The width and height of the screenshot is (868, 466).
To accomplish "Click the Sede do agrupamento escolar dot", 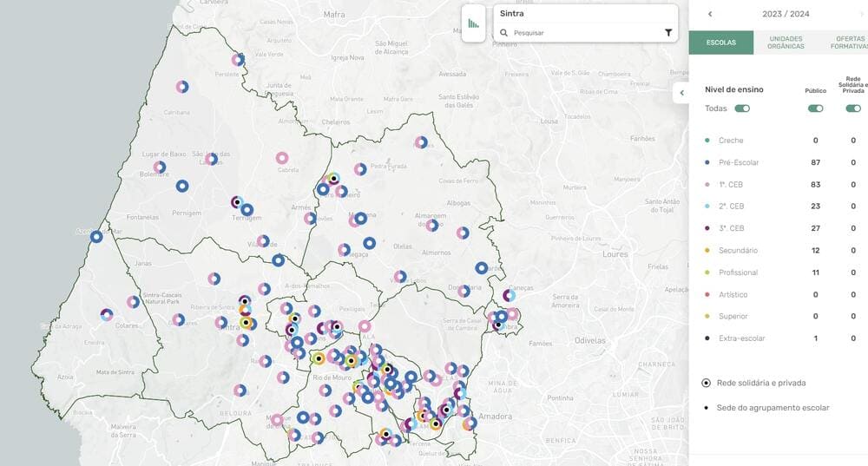I will 707,408.
